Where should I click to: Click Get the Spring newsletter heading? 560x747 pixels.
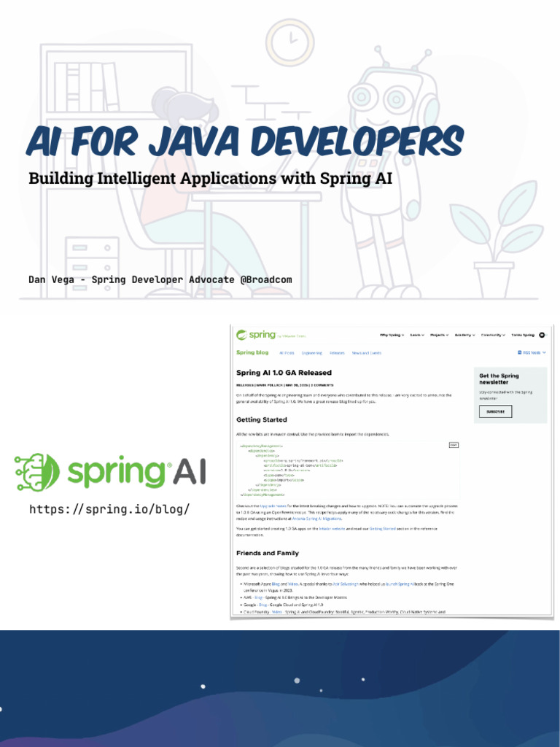pos(499,379)
